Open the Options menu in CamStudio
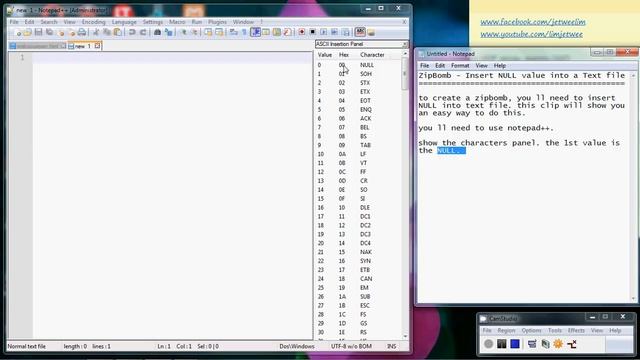Viewport: 640px width, 360px height. click(x=531, y=331)
